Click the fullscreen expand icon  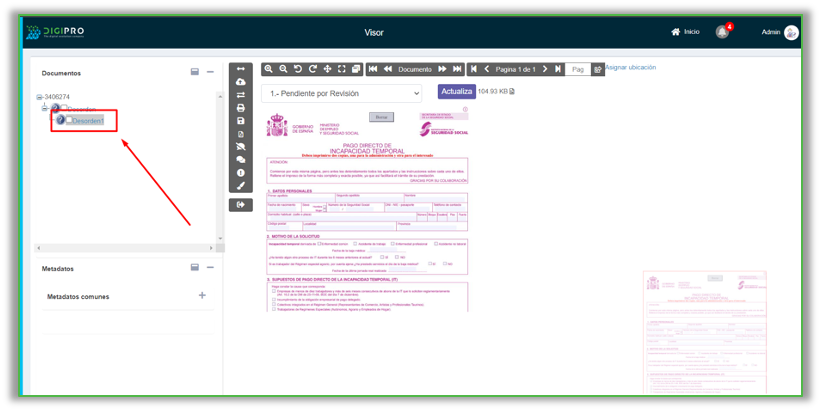click(x=341, y=69)
